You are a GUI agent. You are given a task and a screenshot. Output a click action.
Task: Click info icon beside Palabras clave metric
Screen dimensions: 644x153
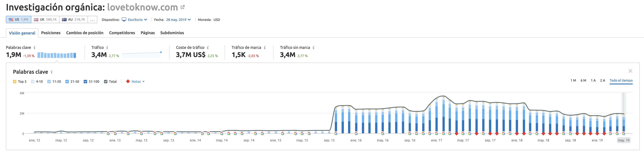pos(35,48)
